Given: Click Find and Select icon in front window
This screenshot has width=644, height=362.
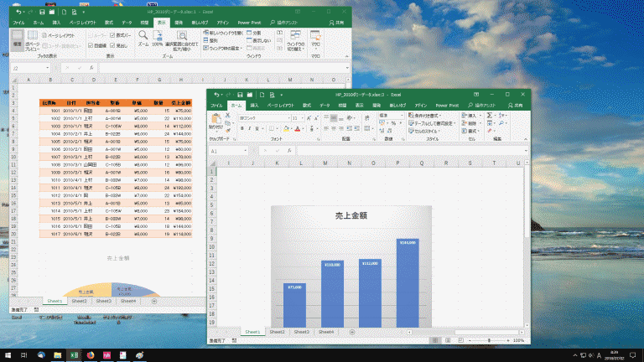Looking at the screenshot, I should click(x=502, y=123).
